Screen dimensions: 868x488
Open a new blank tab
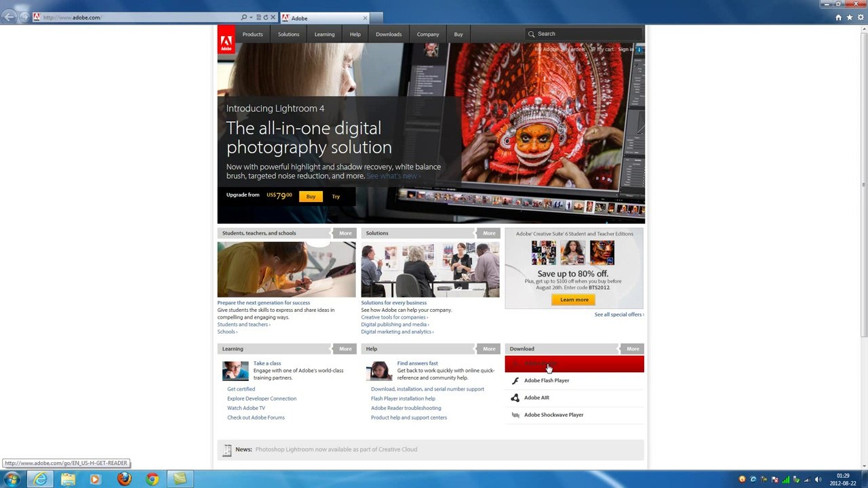point(376,18)
